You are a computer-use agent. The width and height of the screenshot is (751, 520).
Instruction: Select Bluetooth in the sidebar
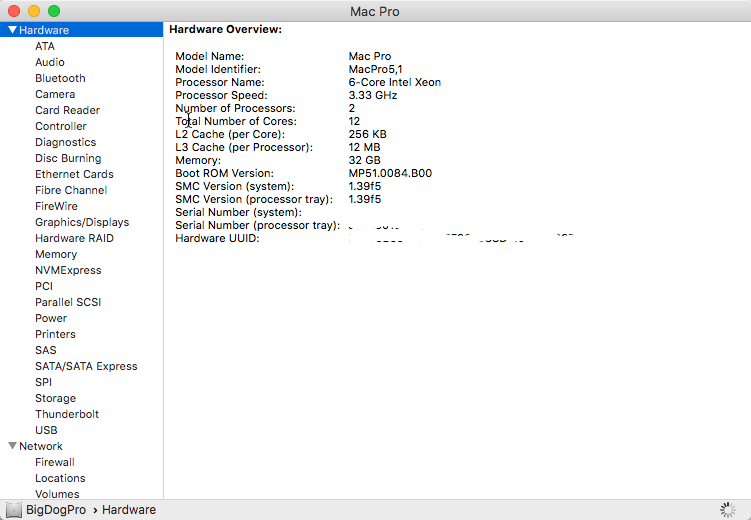pos(60,78)
